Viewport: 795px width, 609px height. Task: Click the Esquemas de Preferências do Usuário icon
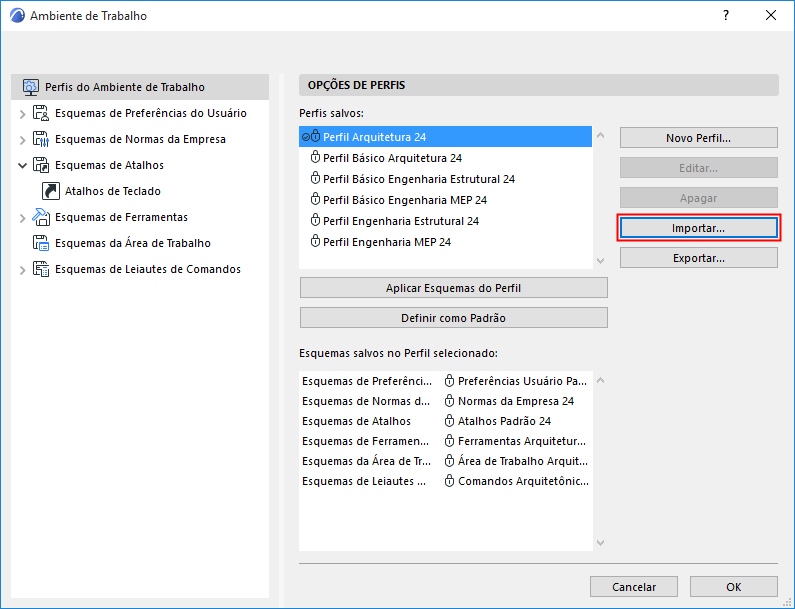pos(41,113)
